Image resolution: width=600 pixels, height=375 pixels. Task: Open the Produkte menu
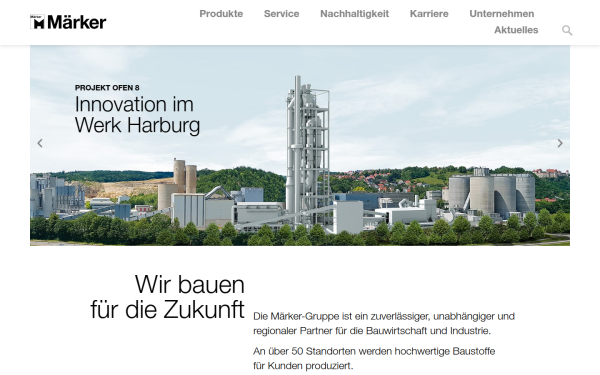221,14
